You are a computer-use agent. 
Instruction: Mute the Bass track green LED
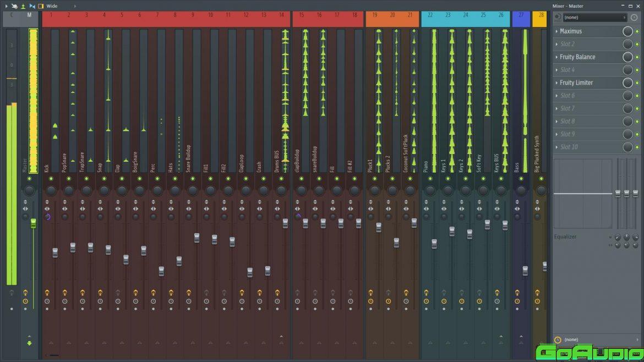521,179
